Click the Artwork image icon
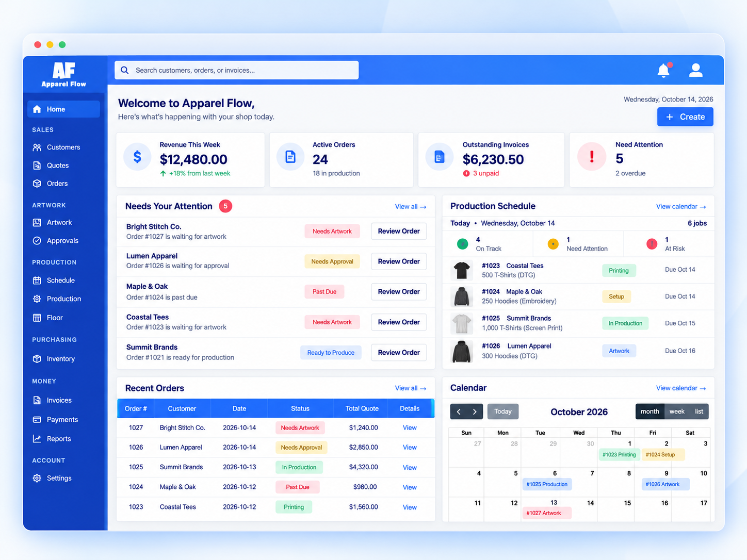Screen dimensions: 747x560 [37, 223]
